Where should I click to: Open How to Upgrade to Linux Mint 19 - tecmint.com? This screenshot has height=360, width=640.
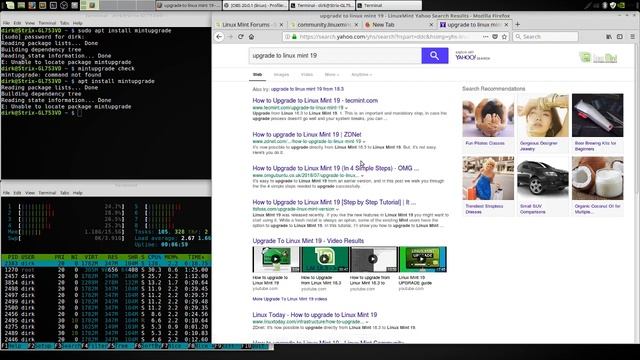point(315,100)
